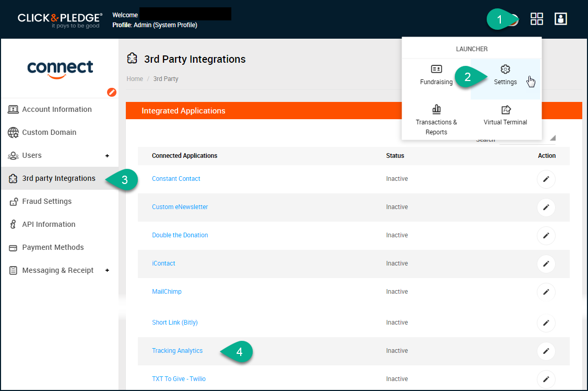The image size is (588, 391).
Task: Open the Short Link (Bitly) link
Action: point(175,323)
